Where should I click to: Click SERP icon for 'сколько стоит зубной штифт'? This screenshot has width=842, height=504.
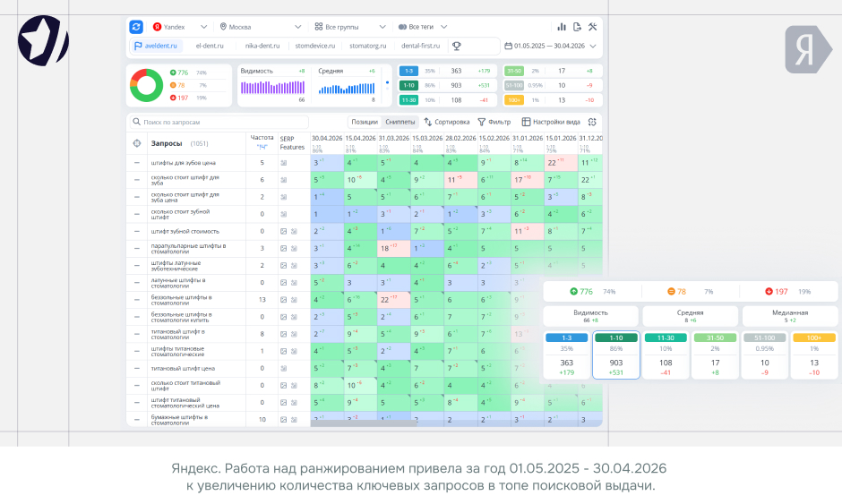click(x=284, y=214)
